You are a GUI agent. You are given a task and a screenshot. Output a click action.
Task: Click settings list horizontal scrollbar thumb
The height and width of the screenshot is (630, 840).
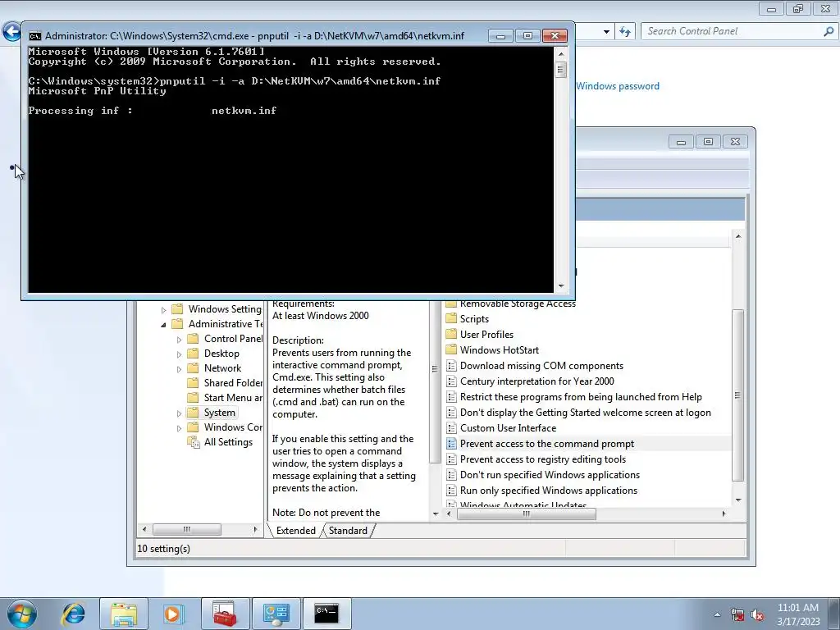point(526,514)
